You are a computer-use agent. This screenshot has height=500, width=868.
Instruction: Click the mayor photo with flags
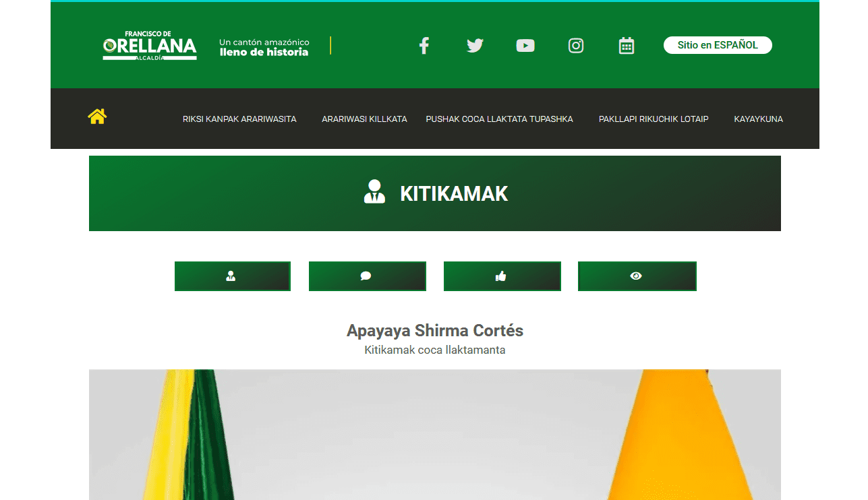(435, 435)
